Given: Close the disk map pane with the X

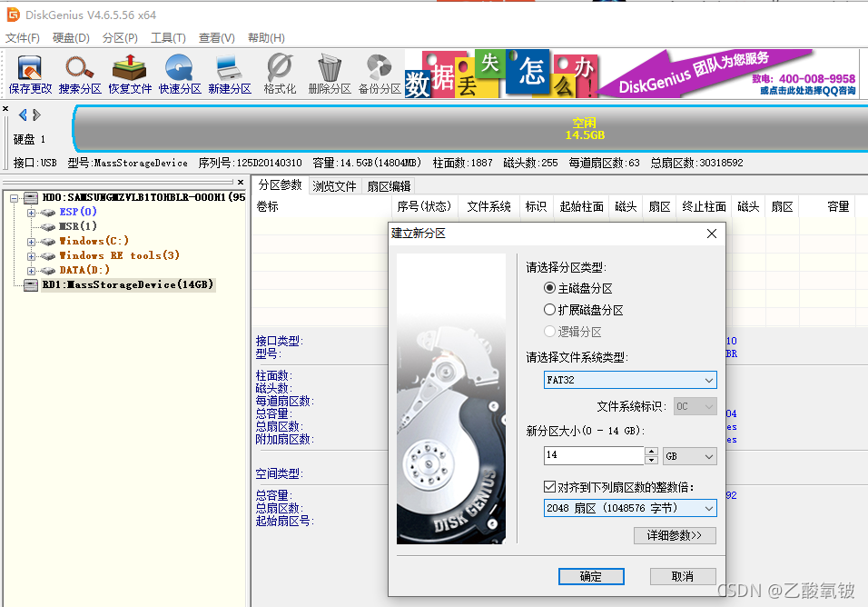Looking at the screenshot, I should click(x=5, y=108).
